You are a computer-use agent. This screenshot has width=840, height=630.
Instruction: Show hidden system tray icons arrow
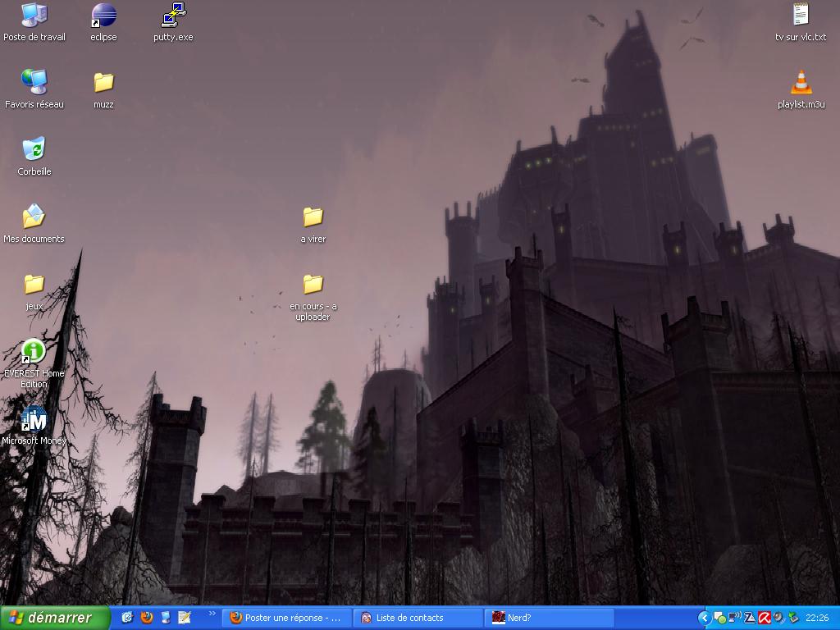click(705, 619)
